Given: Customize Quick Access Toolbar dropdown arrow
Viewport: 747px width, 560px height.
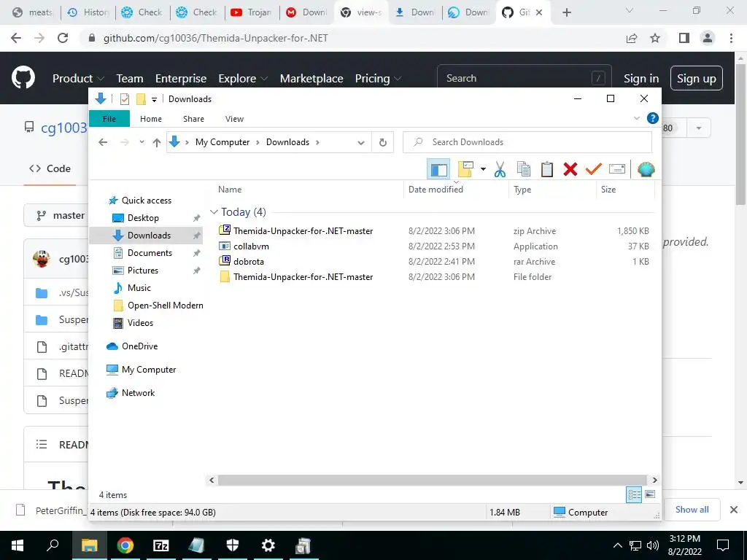Looking at the screenshot, I should [155, 99].
